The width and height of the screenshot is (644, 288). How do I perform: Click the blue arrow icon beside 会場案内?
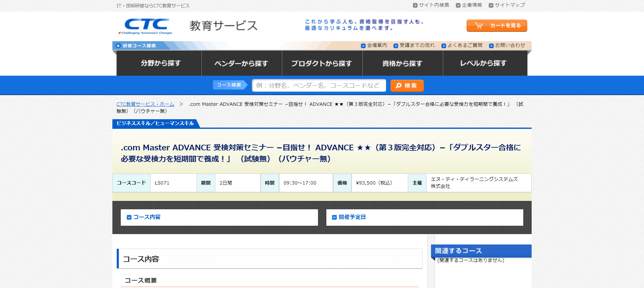tap(363, 46)
